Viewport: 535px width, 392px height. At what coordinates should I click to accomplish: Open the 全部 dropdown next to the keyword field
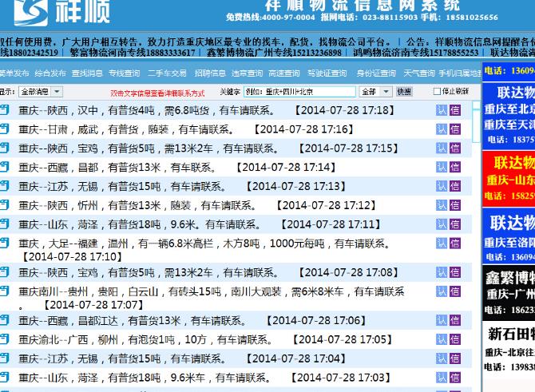[x=374, y=92]
